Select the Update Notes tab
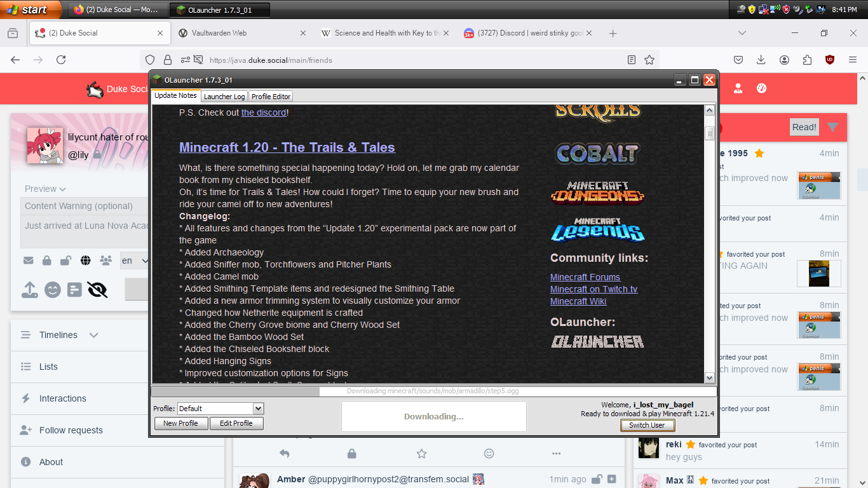This screenshot has height=488, width=868. point(175,96)
